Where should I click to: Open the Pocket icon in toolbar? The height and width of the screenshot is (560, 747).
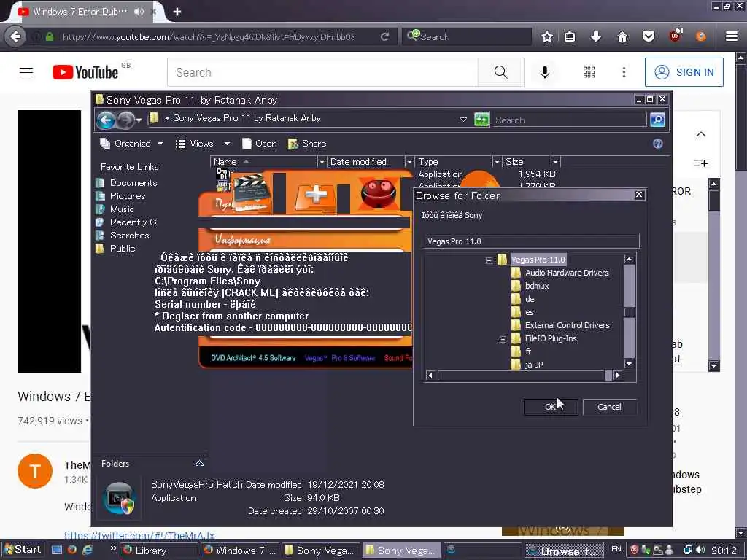point(649,36)
